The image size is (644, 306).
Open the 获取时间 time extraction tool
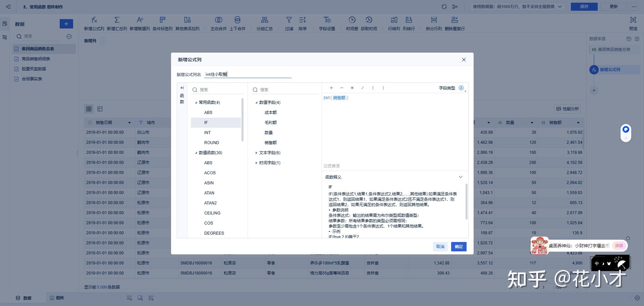[369, 23]
